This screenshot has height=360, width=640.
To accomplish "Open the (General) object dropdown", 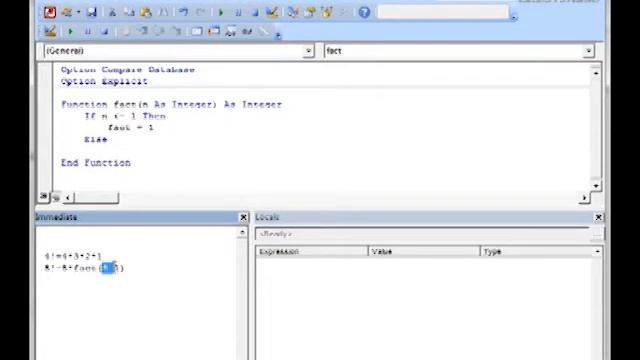I will coord(309,51).
